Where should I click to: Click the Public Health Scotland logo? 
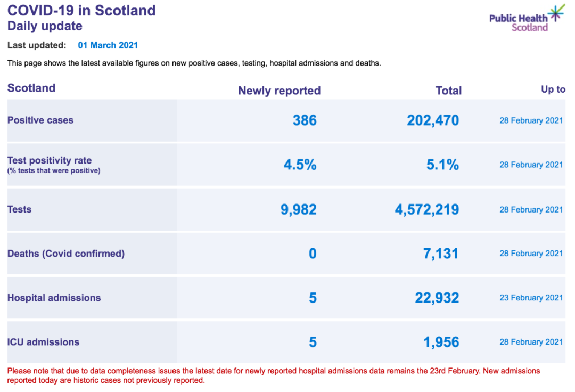coord(527,18)
